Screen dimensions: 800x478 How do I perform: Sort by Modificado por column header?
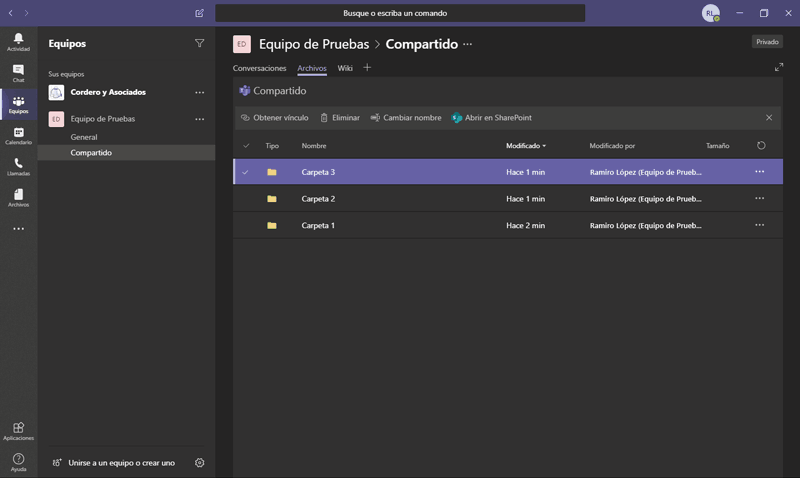coord(612,146)
